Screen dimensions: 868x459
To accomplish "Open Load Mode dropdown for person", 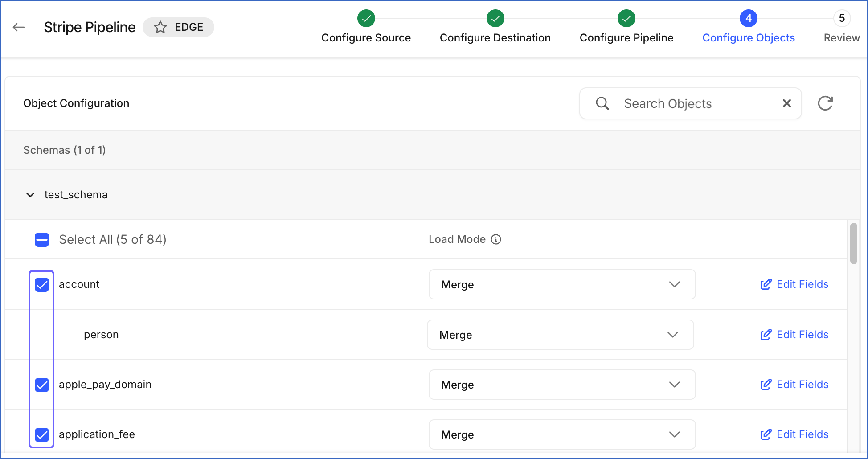I will (x=560, y=335).
